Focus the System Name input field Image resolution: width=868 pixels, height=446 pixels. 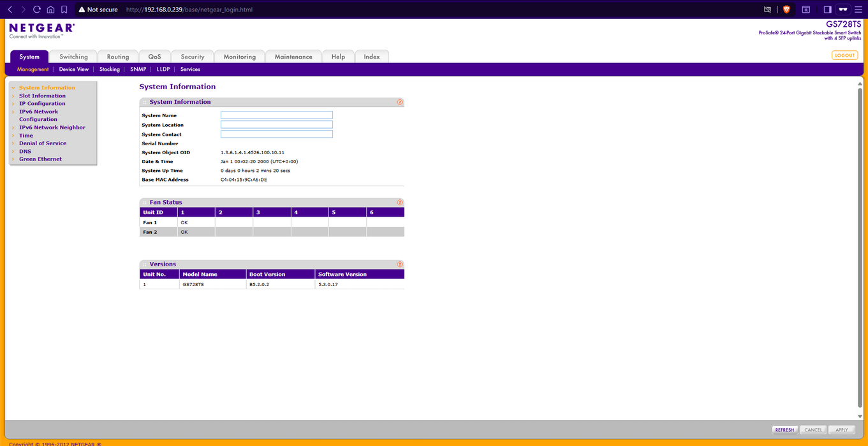pos(277,115)
